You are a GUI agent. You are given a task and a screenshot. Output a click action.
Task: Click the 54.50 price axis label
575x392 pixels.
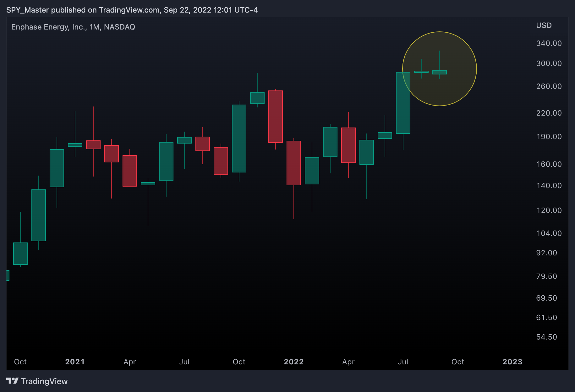click(547, 337)
